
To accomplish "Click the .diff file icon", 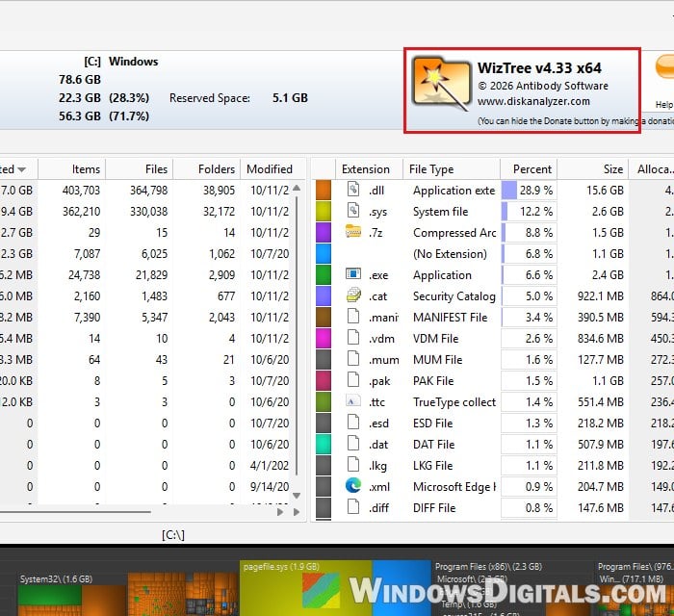I will coord(353,507).
